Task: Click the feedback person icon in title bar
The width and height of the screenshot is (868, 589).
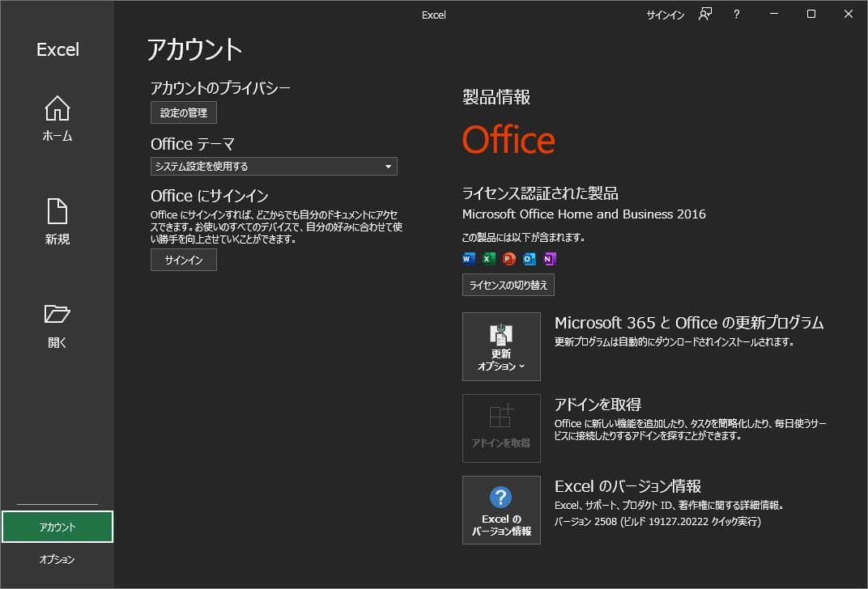Action: [704, 14]
